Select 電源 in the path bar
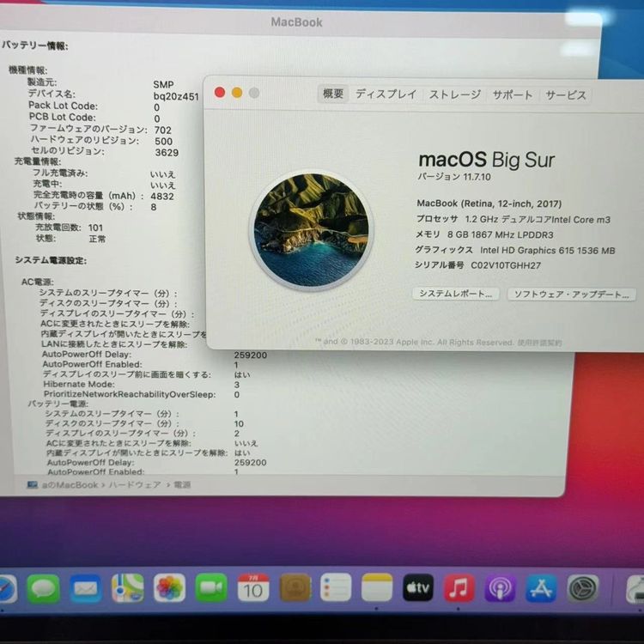 (182, 484)
